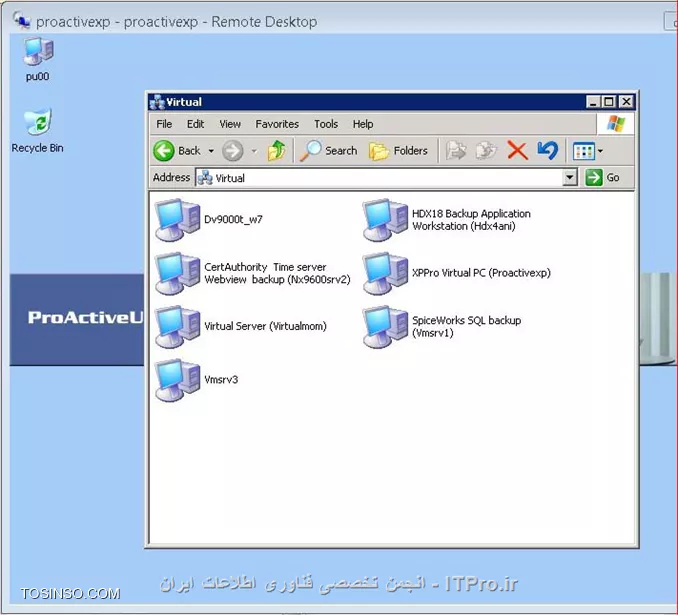Select the Virtualmom Virtual Server icon
Viewport: 678px width, 615px height.
click(177, 327)
